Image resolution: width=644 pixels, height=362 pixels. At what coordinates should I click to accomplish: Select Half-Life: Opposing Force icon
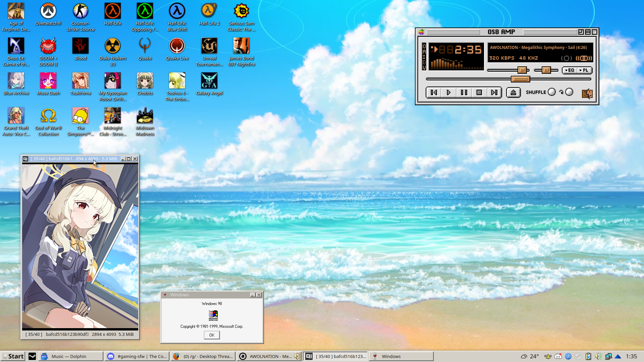145,17
